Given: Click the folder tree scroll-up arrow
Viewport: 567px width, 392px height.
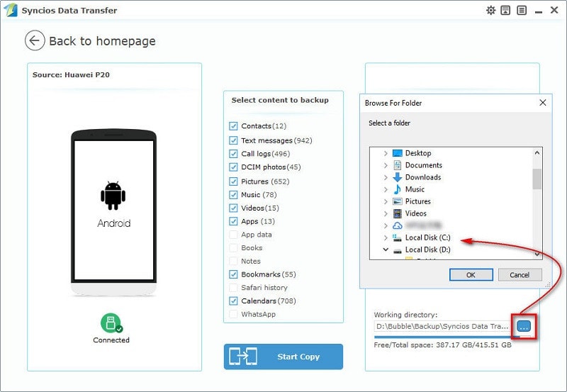Looking at the screenshot, I should (537, 152).
